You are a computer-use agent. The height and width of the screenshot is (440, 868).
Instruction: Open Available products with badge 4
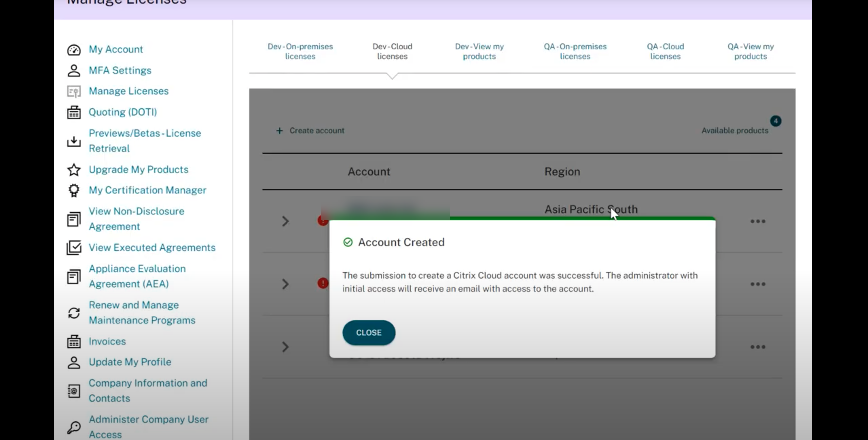point(735,131)
